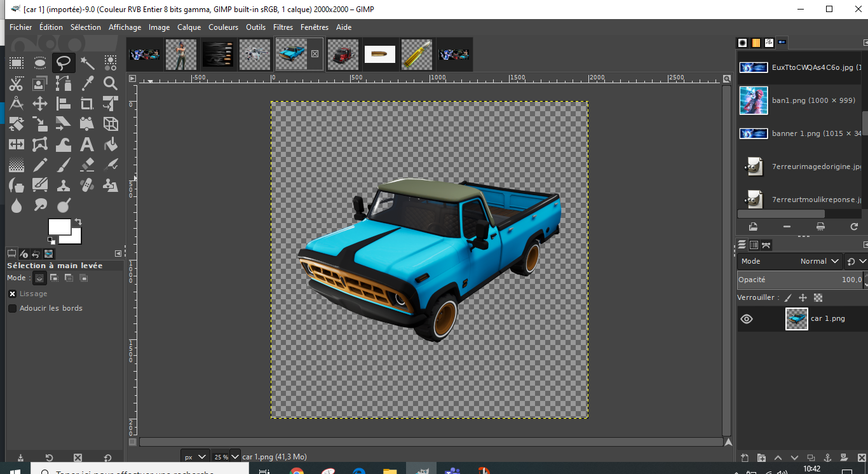Disable the Lissage antialiasing checkbox

[x=12, y=294]
